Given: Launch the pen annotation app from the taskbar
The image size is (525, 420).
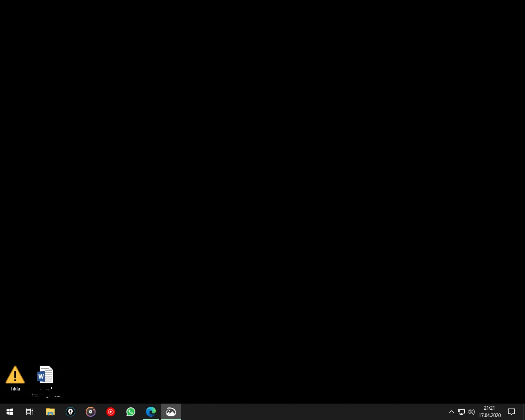Looking at the screenshot, I should [71, 412].
